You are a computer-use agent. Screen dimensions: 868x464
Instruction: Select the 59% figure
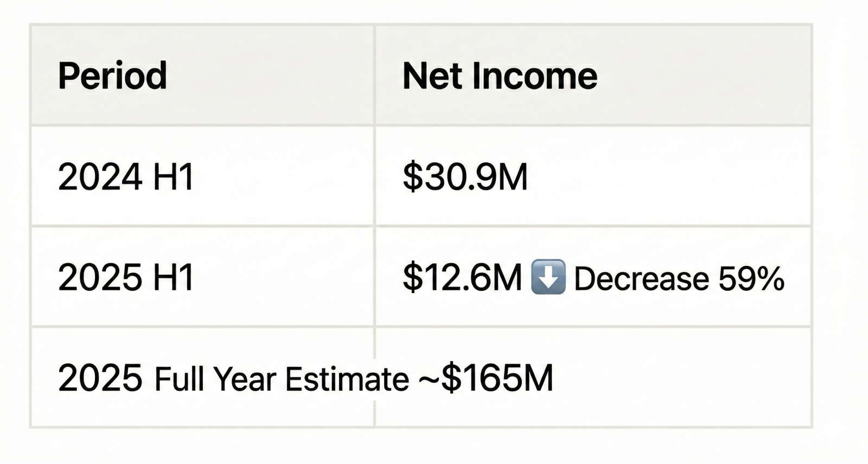click(751, 278)
